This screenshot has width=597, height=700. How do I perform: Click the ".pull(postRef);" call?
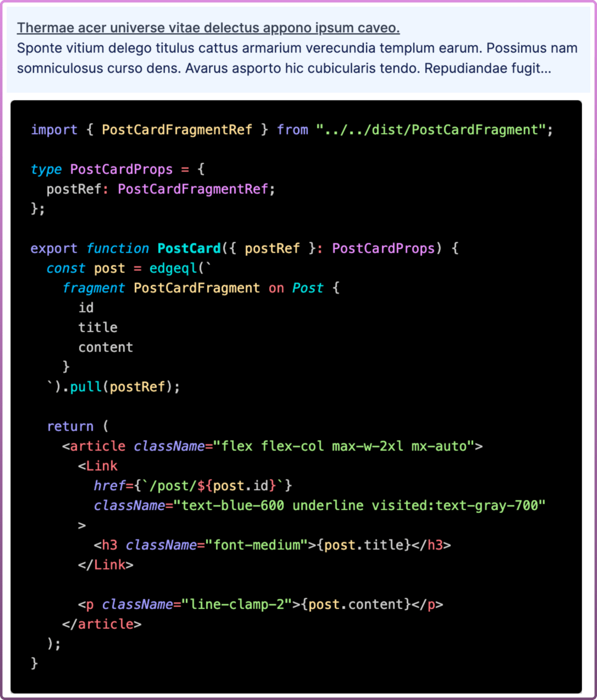pos(123,387)
